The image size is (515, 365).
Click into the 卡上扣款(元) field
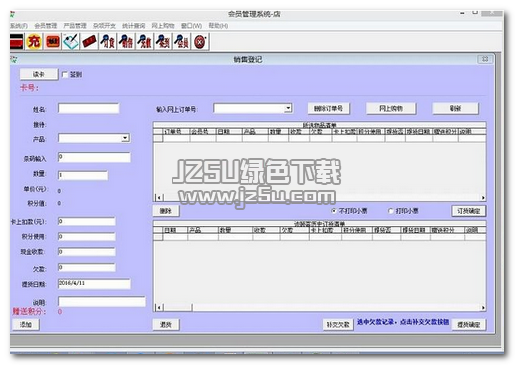click(87, 221)
